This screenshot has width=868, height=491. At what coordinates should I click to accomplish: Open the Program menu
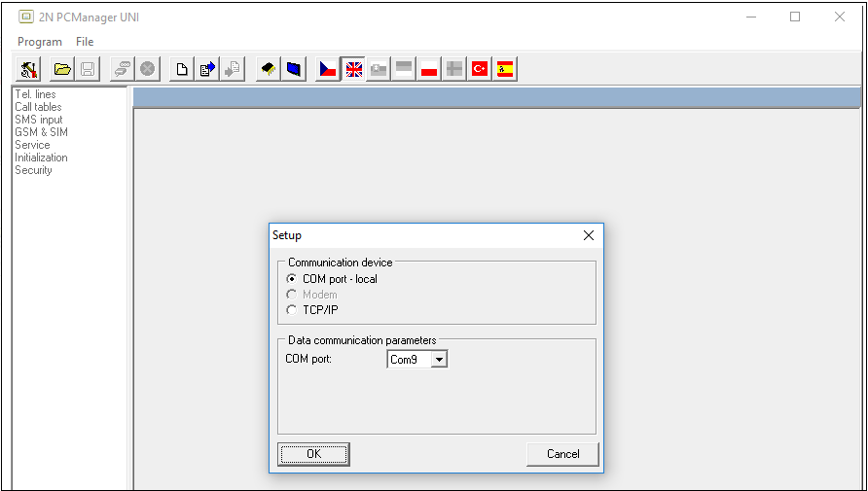click(x=39, y=42)
